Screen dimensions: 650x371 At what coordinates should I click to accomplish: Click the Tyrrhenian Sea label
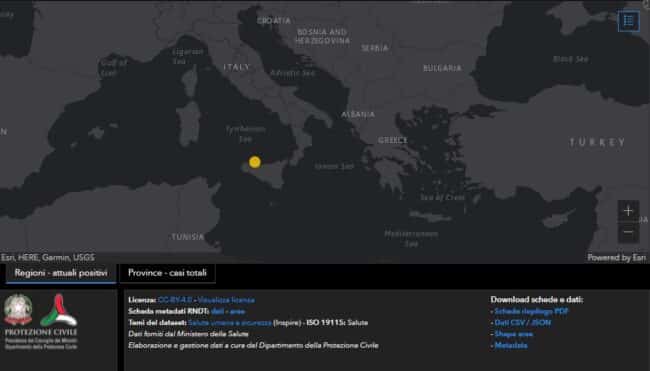coord(245,135)
